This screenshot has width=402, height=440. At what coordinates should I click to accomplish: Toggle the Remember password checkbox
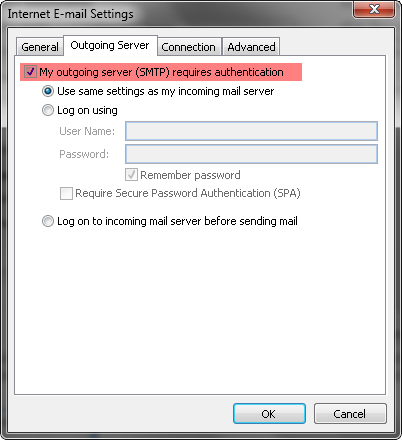point(131,175)
